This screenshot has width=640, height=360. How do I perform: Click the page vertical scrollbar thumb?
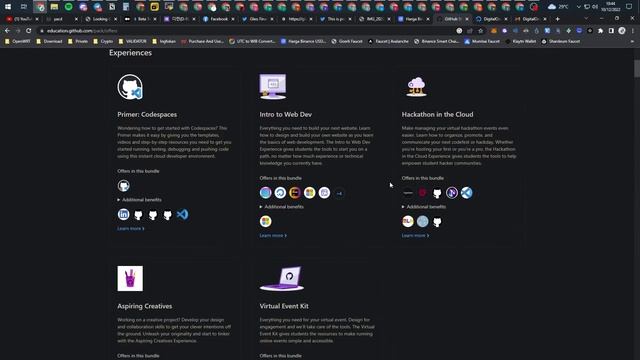pyautogui.click(x=637, y=68)
